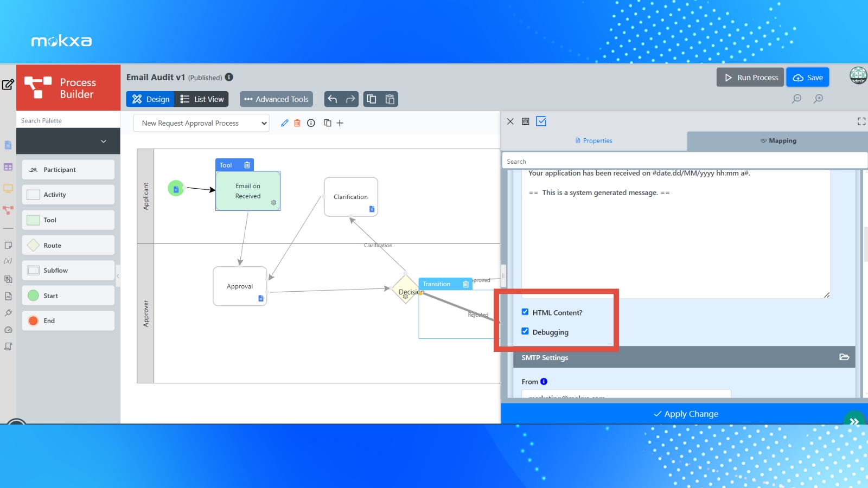This screenshot has height=488, width=868.
Task: Expand the properties panel to fullscreen
Action: (x=861, y=121)
